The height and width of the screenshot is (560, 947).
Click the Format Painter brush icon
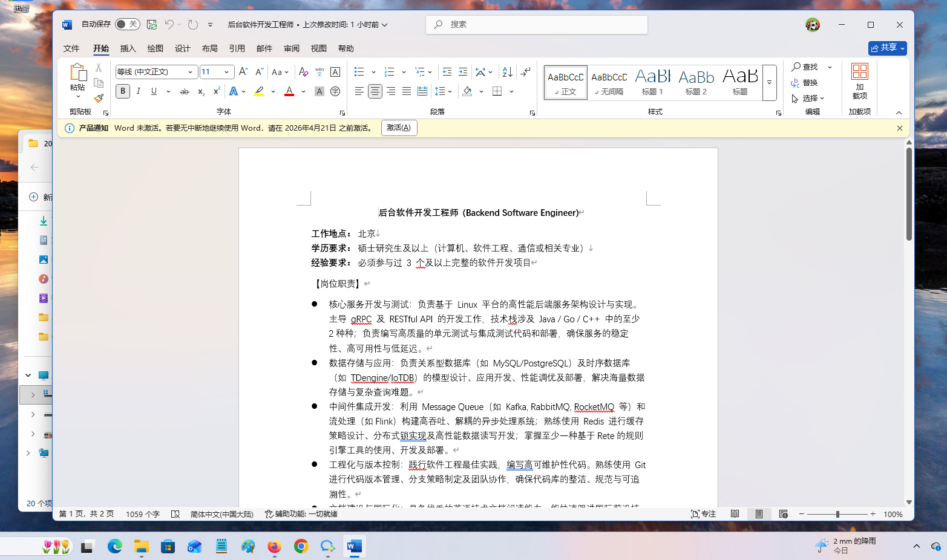99,98
